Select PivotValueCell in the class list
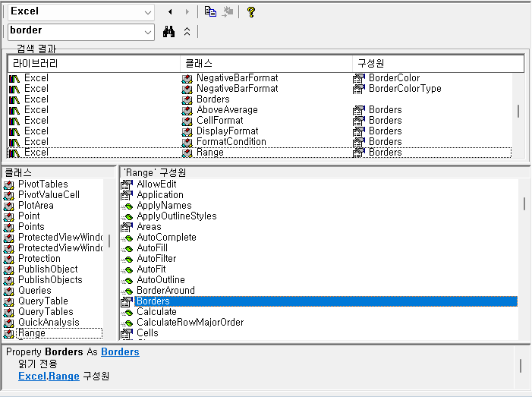This screenshot has height=397, width=532. 49,195
